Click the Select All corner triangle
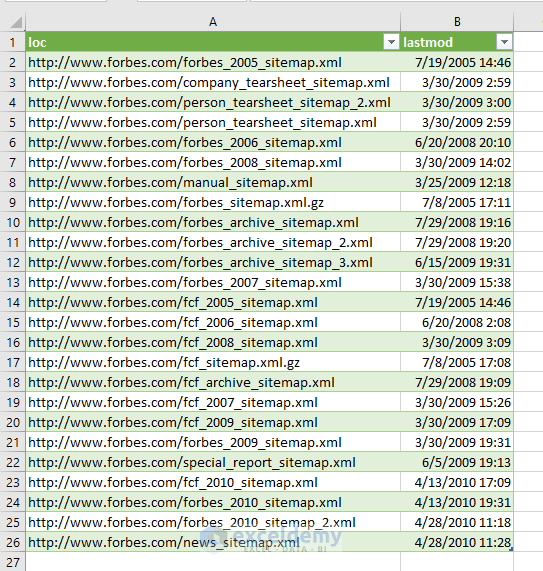Screen dimensions: 543x571 click(x=15, y=22)
